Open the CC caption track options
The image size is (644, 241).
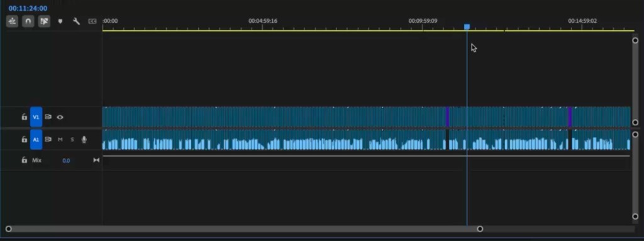tap(92, 21)
